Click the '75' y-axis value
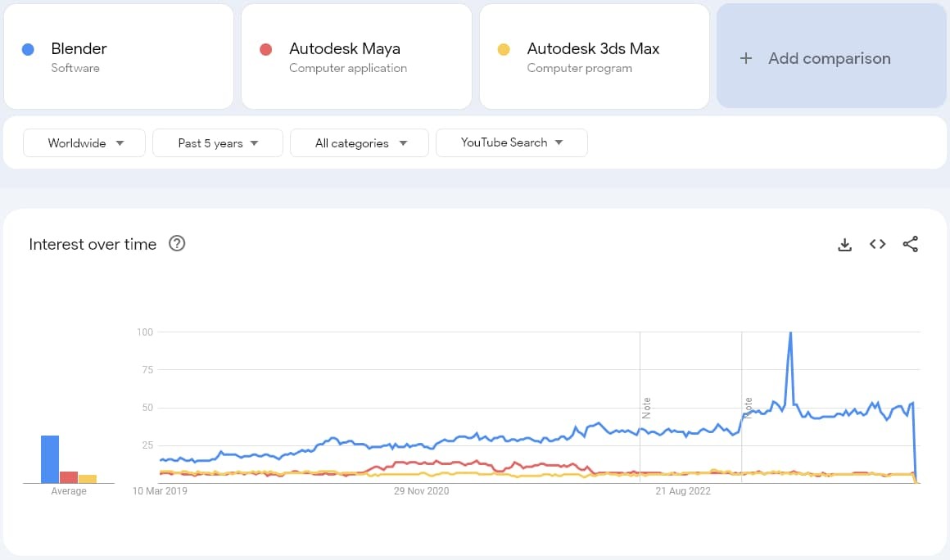Screen dimensions: 950x560 (x=147, y=370)
